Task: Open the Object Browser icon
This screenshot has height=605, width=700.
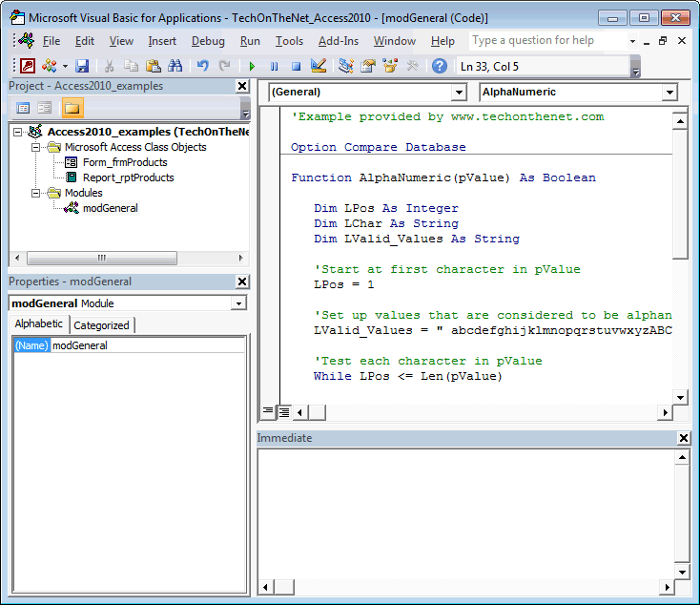Action: coord(390,66)
